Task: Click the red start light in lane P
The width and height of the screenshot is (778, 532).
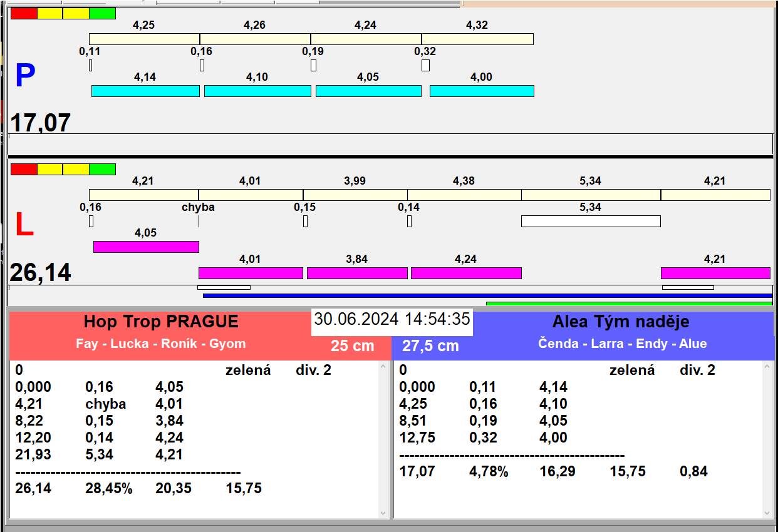Action: click(x=24, y=13)
